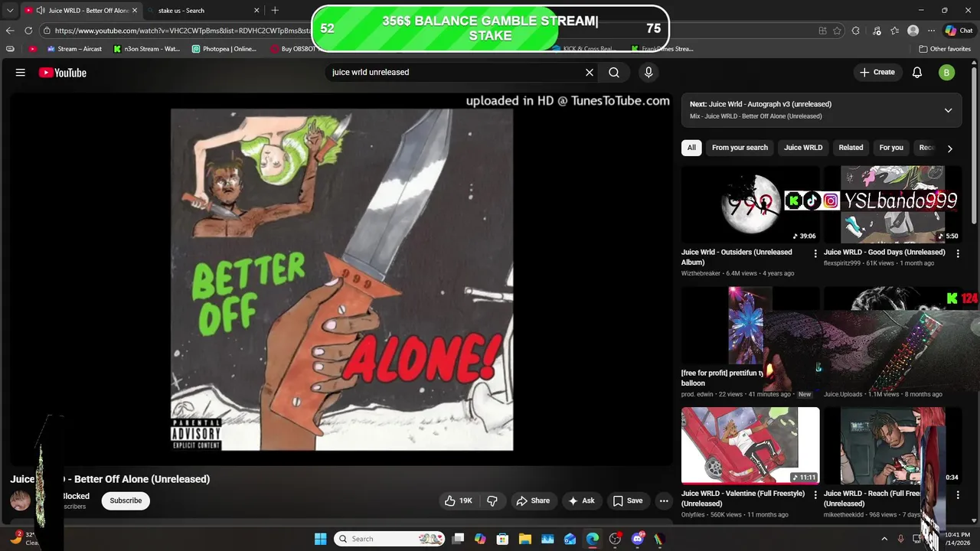Screen dimensions: 980x551
Task: Open Buy OBSBOT bookmark
Action: pos(293,48)
